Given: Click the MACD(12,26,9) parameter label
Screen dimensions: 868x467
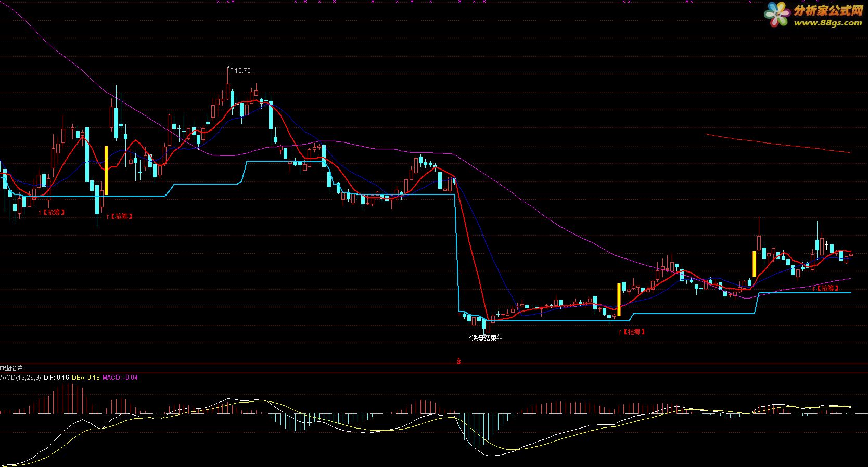Looking at the screenshot, I should point(20,378).
